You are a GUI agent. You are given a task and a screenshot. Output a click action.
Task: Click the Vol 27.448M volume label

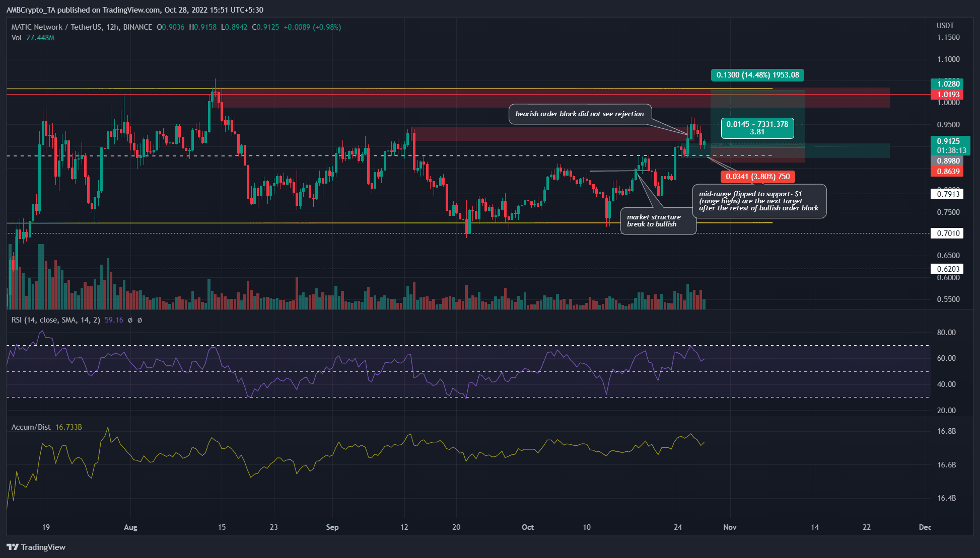pos(33,38)
